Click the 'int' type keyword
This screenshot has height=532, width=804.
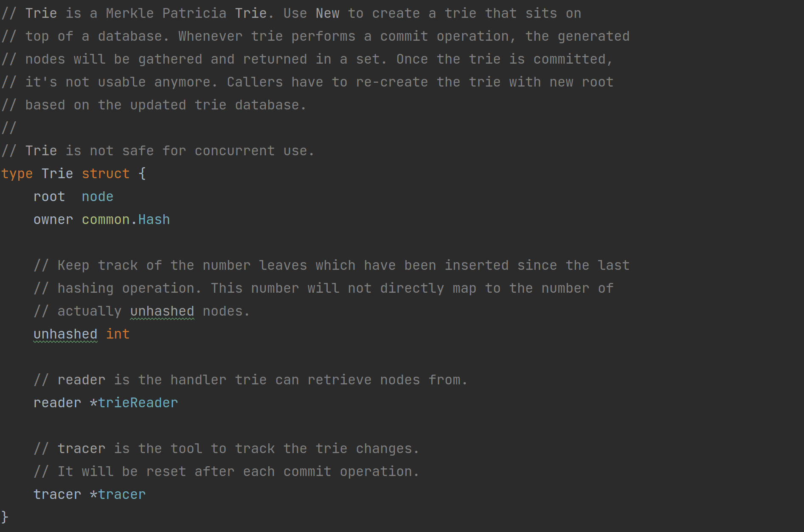tap(118, 334)
